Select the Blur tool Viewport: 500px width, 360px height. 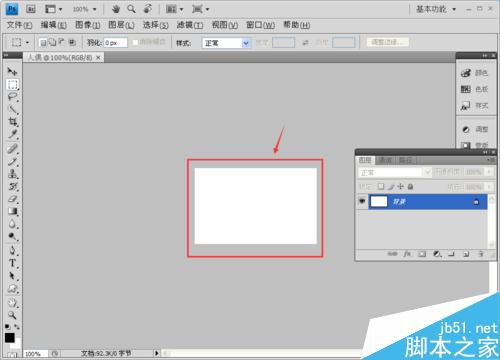pyautogui.click(x=12, y=224)
